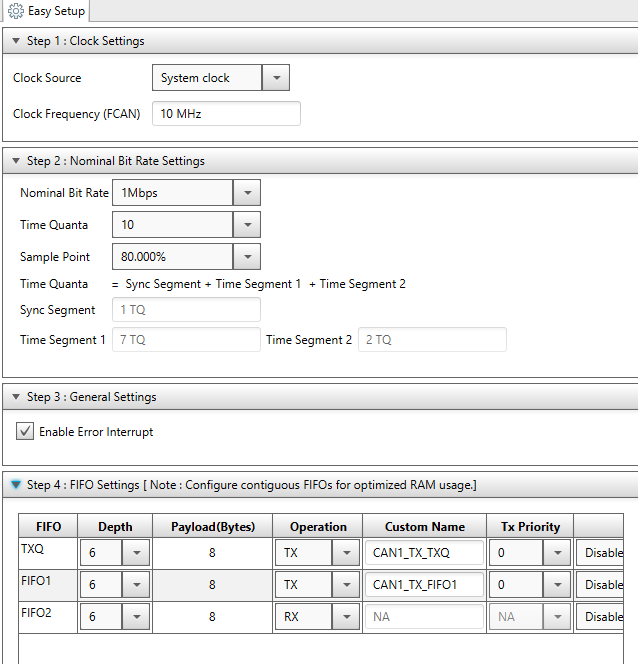638x664 pixels.
Task: Open the TXQ Operation dropdown
Action: tap(346, 553)
